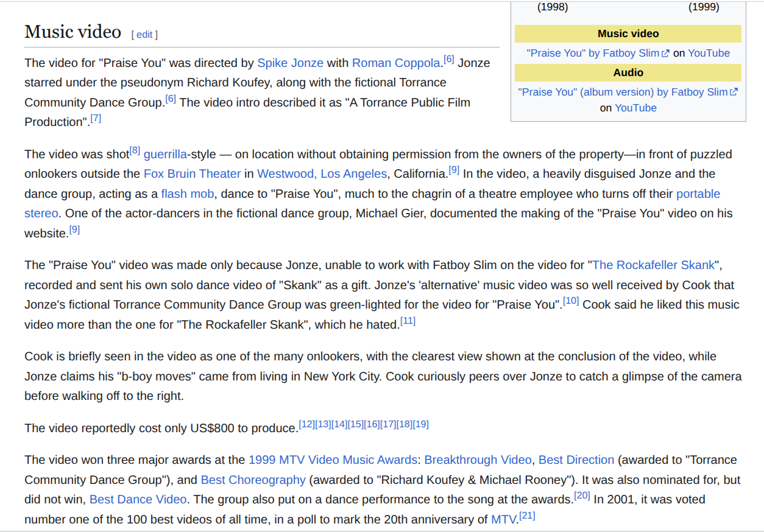The image size is (764, 532).
Task: Jump to citation [16]
Action: 372,424
